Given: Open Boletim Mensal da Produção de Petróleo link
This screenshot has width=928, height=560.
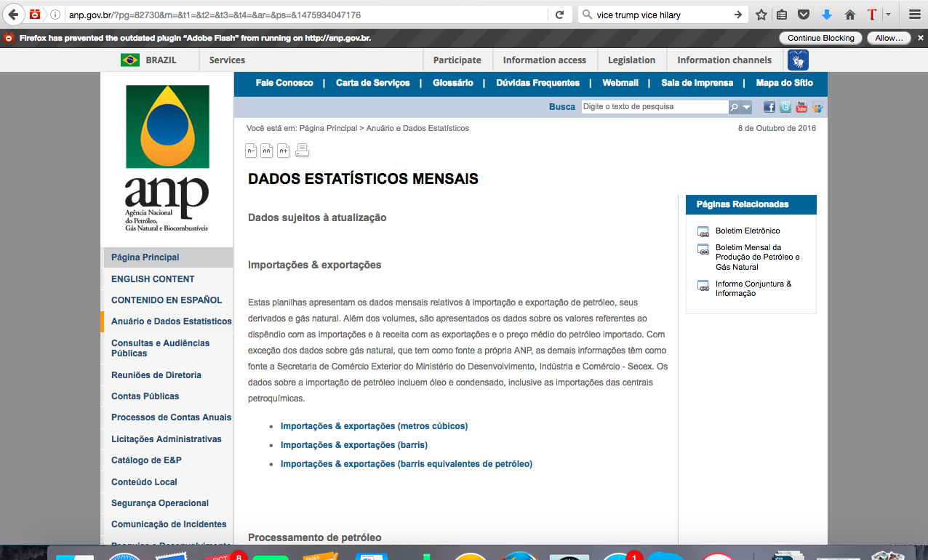Looking at the screenshot, I should (x=758, y=257).
